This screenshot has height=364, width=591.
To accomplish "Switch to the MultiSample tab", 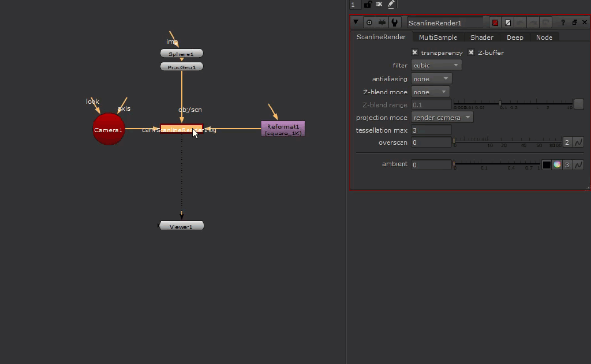I will 437,37.
